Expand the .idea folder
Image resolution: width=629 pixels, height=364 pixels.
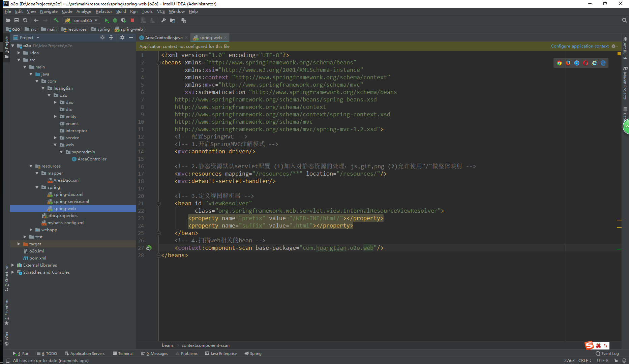19,53
